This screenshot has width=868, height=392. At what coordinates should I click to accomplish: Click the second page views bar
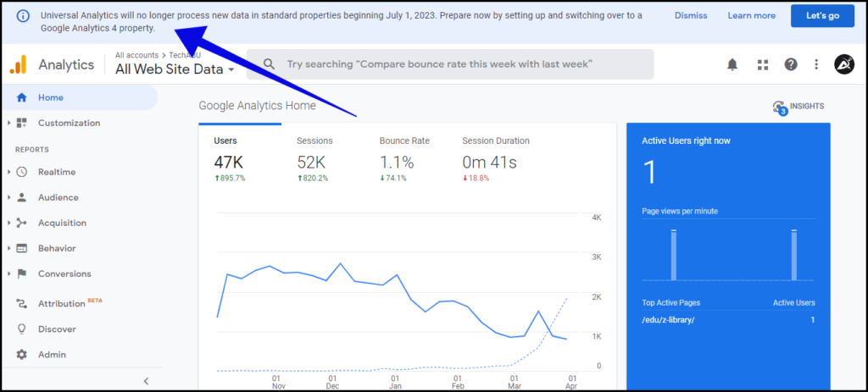point(793,255)
